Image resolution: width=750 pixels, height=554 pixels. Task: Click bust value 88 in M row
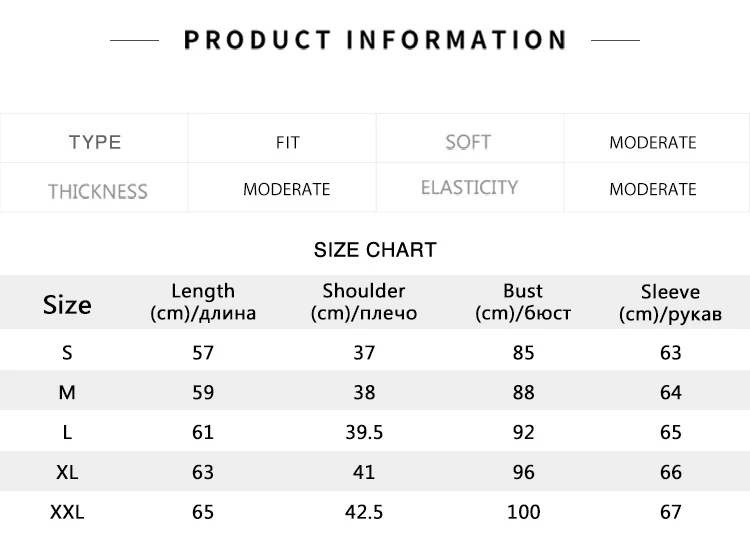click(524, 392)
